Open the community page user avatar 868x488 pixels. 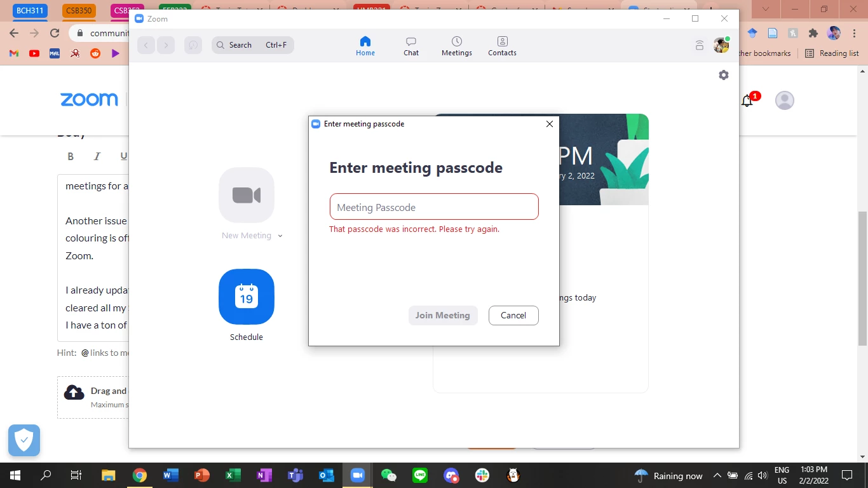click(785, 100)
